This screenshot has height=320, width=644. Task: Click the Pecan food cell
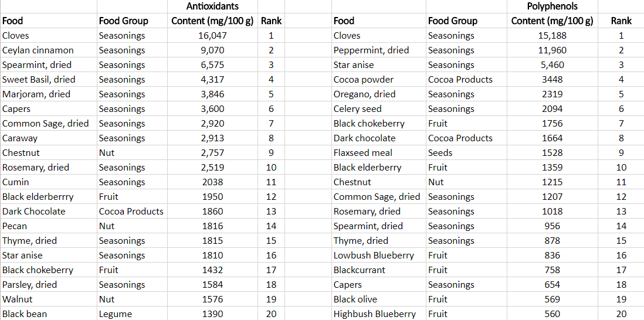49,226
